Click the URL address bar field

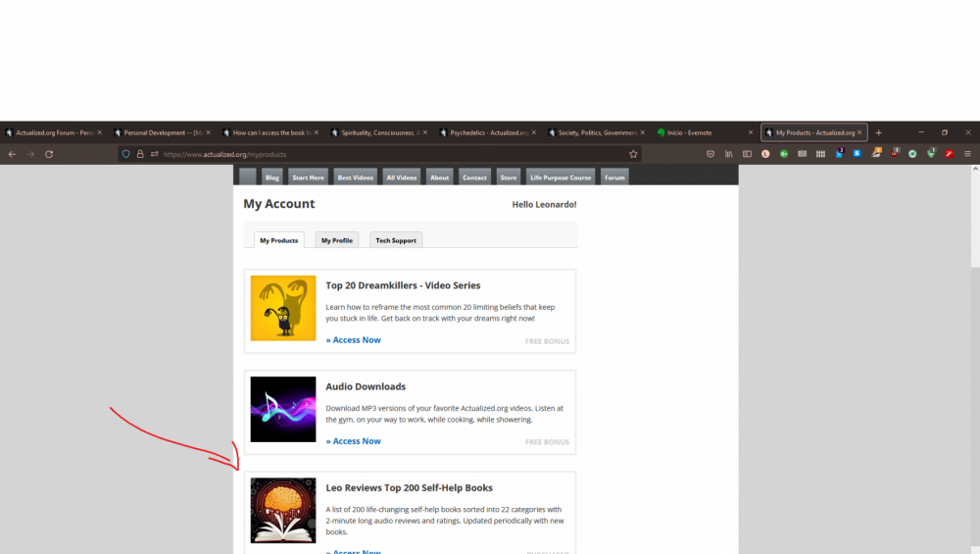[x=392, y=154]
